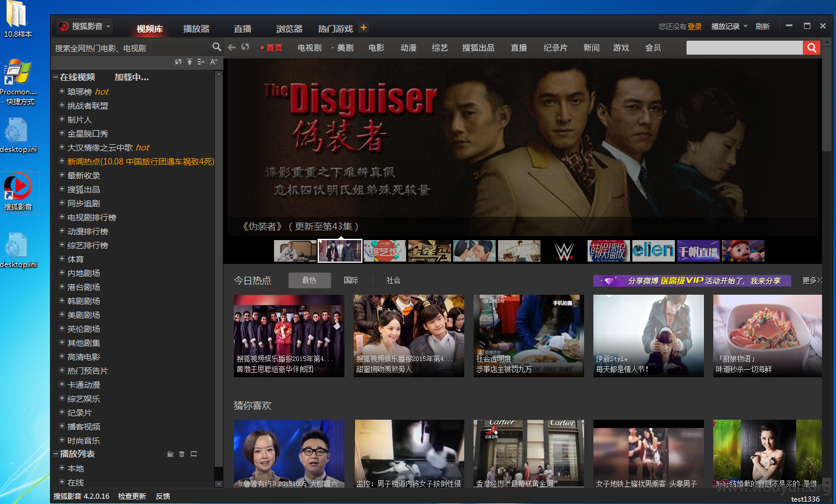Screen dimensions: 836x504
Task: Select the ellen carousel thumbnail
Action: pos(653,251)
